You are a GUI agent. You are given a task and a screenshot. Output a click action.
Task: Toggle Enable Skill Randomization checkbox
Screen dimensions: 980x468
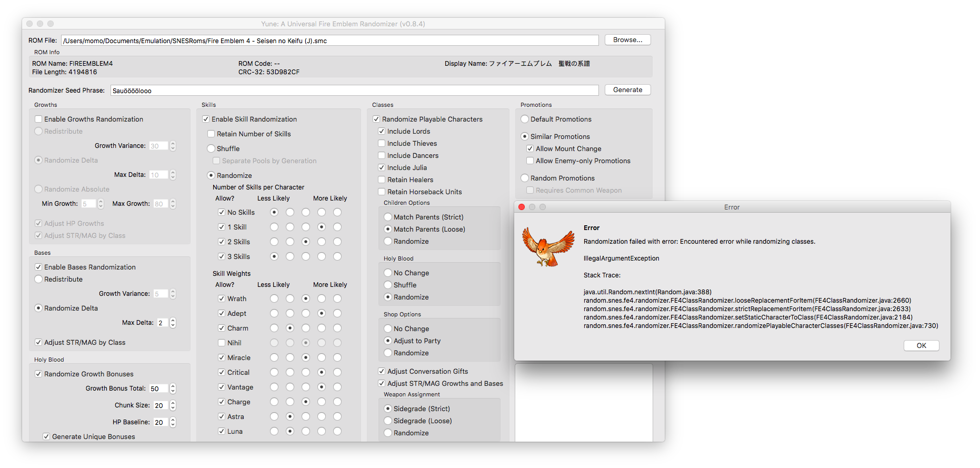206,119
